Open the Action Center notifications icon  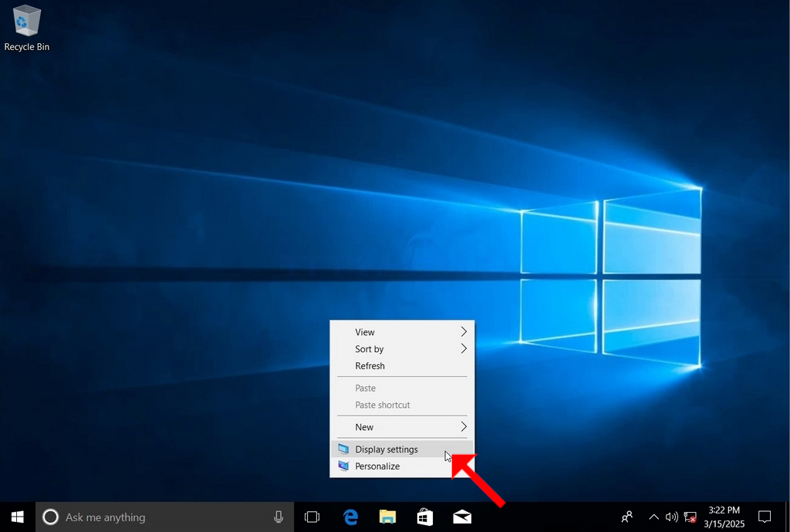point(765,517)
